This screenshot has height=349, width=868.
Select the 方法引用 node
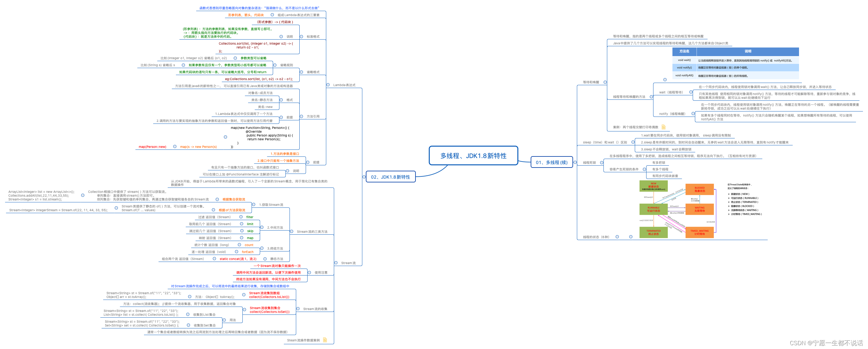tap(313, 116)
